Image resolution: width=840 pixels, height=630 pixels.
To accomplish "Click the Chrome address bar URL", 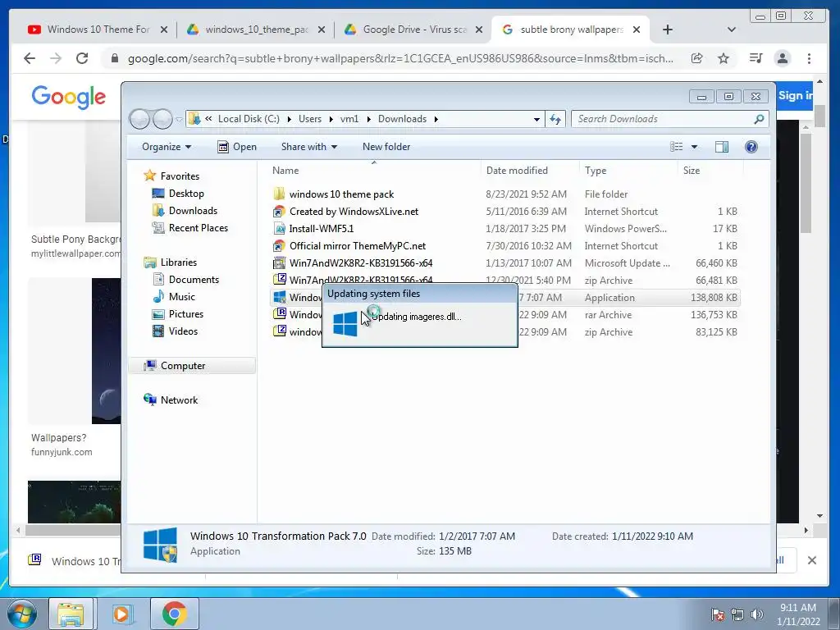I will (x=400, y=58).
